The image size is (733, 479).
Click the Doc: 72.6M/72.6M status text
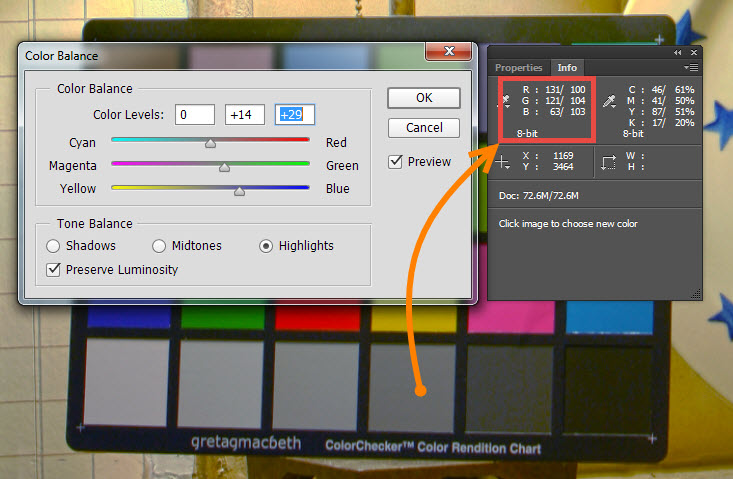pyautogui.click(x=539, y=196)
